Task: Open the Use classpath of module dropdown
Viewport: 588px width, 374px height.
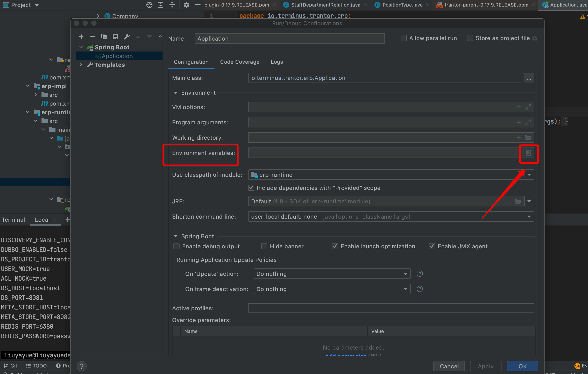Action: click(x=529, y=175)
